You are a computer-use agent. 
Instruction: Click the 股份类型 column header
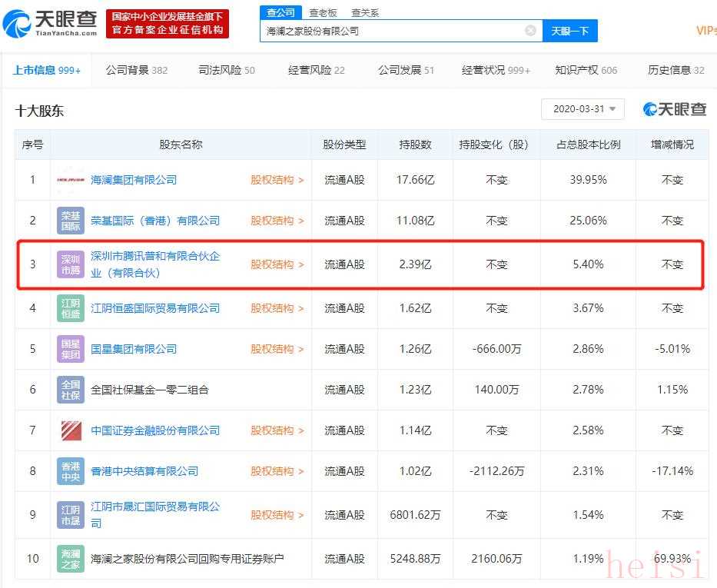[344, 145]
